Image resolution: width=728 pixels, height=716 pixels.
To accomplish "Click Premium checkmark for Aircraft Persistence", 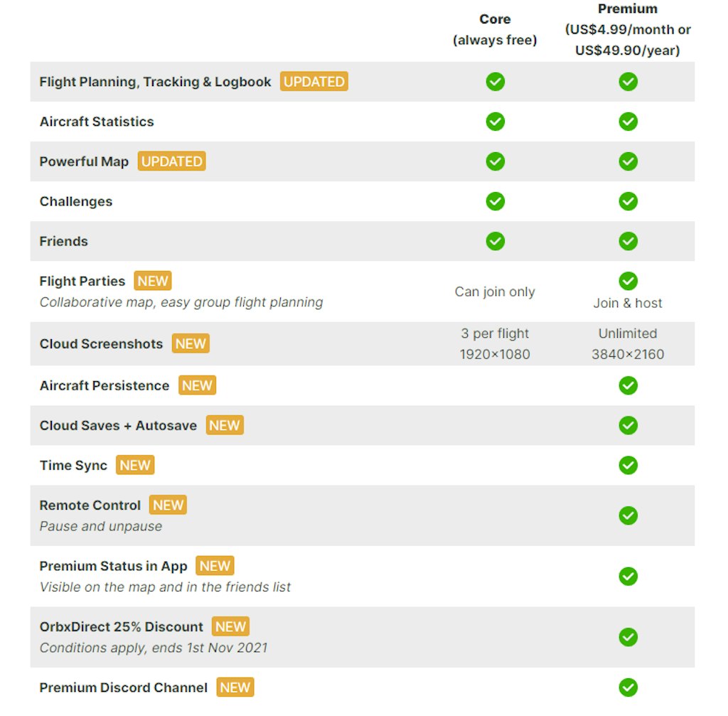I will pos(628,385).
